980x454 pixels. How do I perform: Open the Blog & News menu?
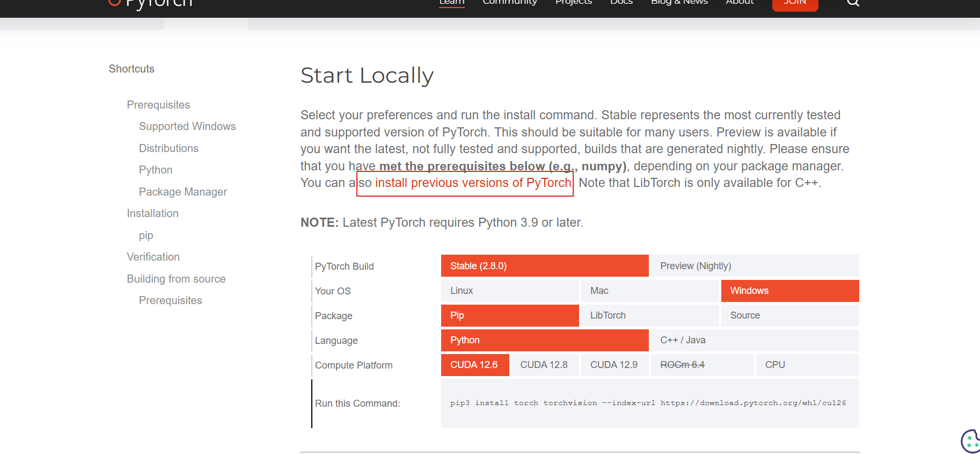(679, 3)
